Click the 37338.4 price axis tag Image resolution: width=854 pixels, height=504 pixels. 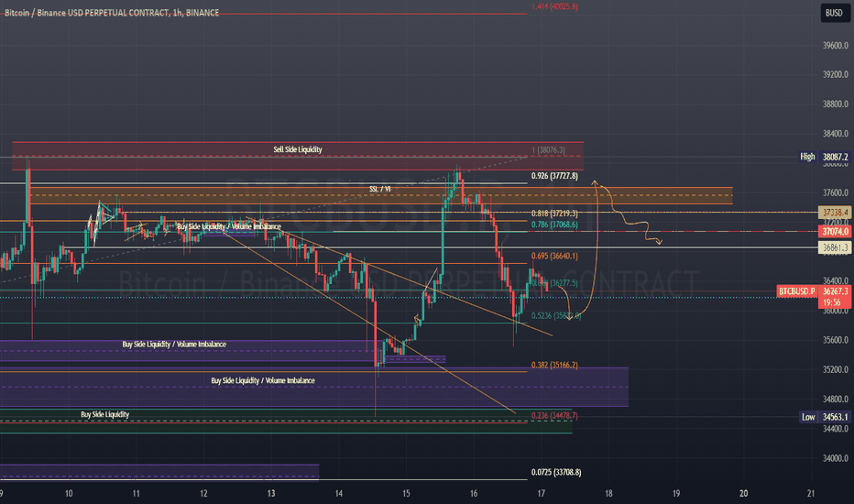(835, 212)
